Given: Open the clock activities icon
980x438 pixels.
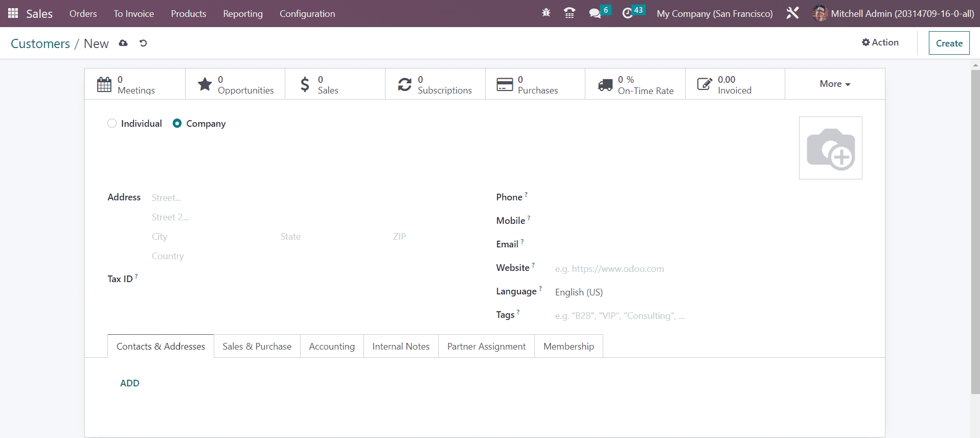Looking at the screenshot, I should click(x=628, y=13).
